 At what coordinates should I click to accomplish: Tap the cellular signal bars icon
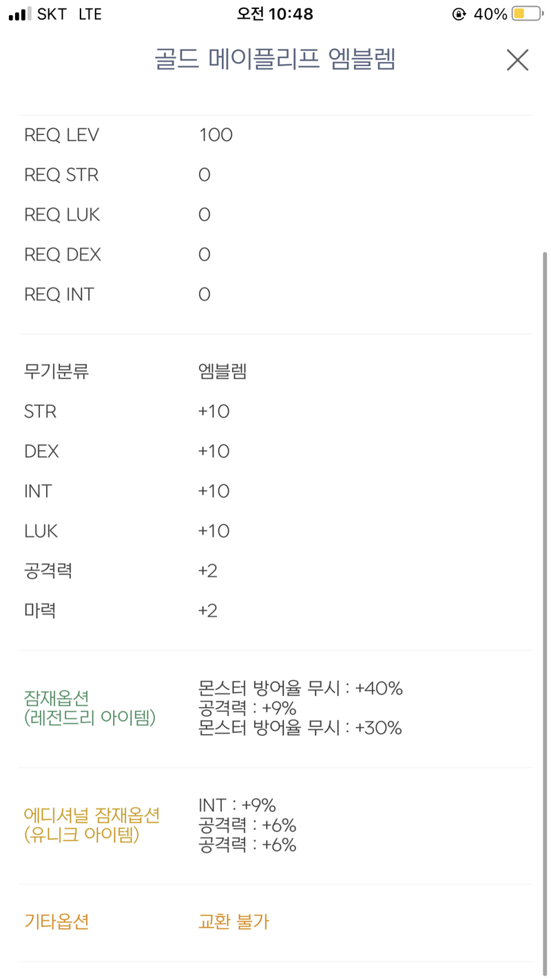point(19,14)
